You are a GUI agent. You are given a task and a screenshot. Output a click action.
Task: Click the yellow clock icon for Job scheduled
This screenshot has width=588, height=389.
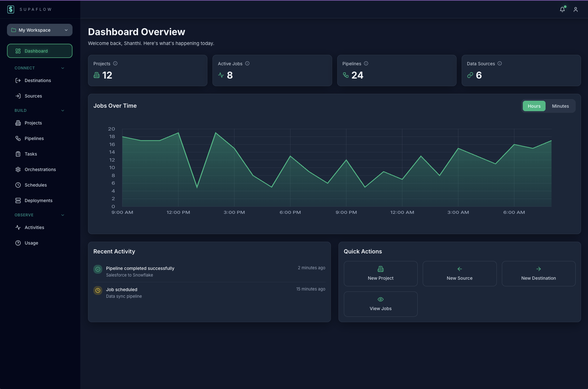[x=98, y=290]
